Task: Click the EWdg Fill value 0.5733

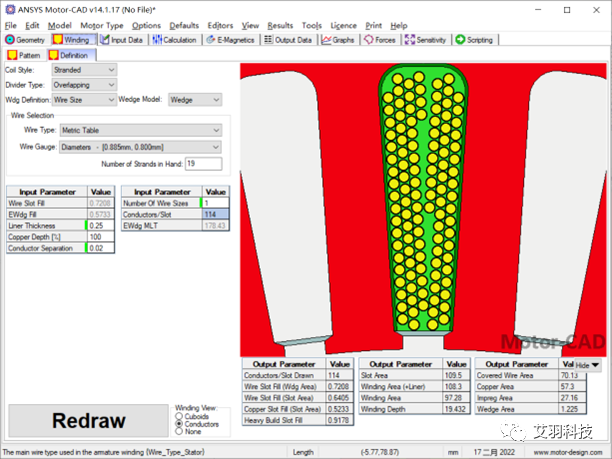Action: 100,214
